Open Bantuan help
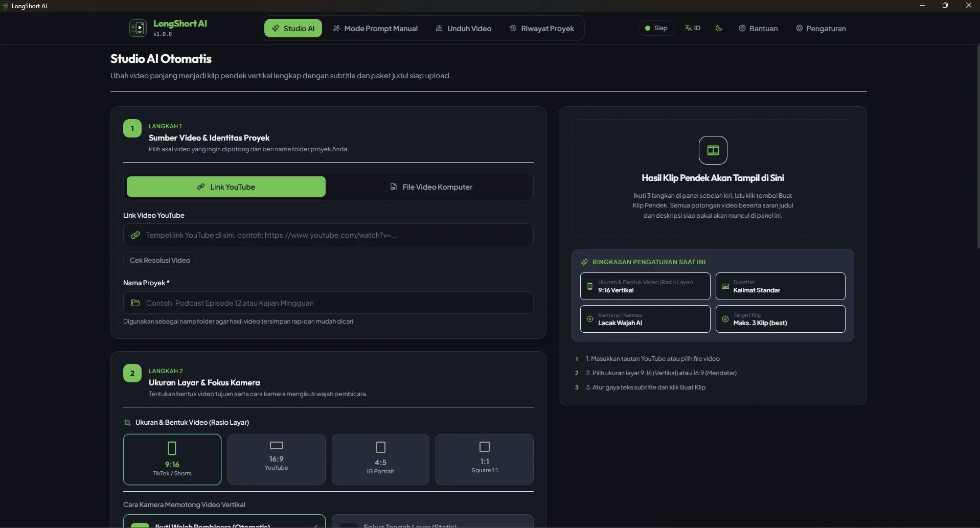The height and width of the screenshot is (528, 980). (758, 28)
